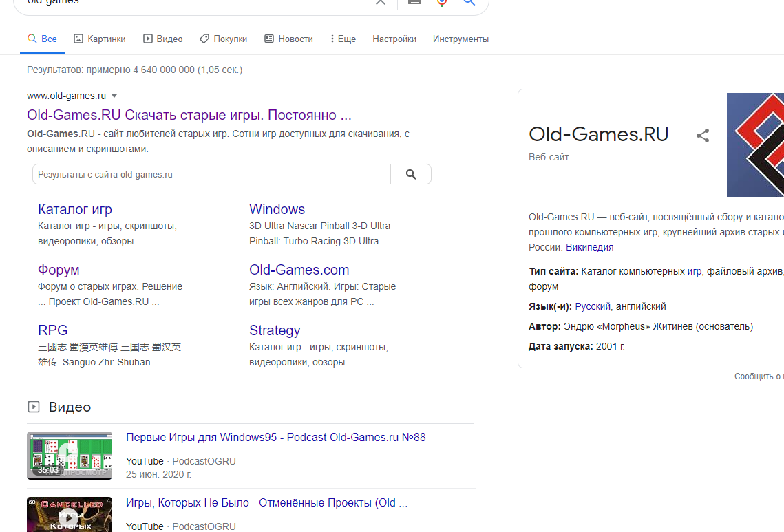
Task: Open Первые Игры для Windows95 podcast link
Action: [276, 438]
